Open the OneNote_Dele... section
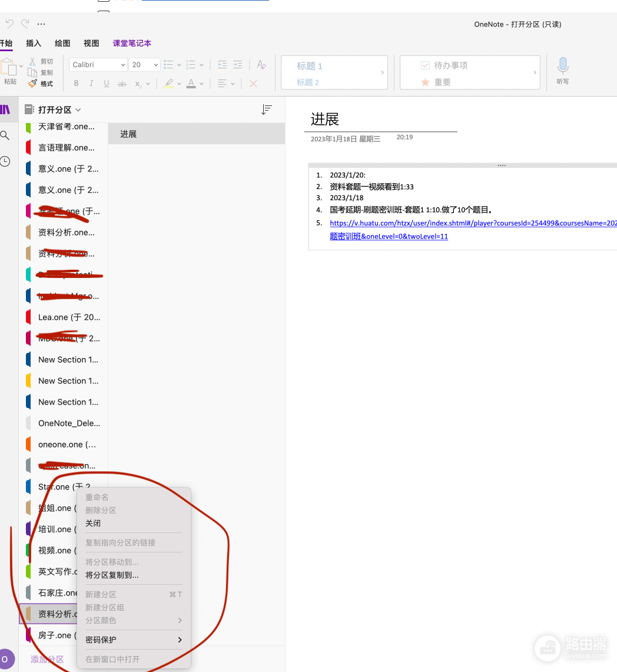 coord(64,423)
